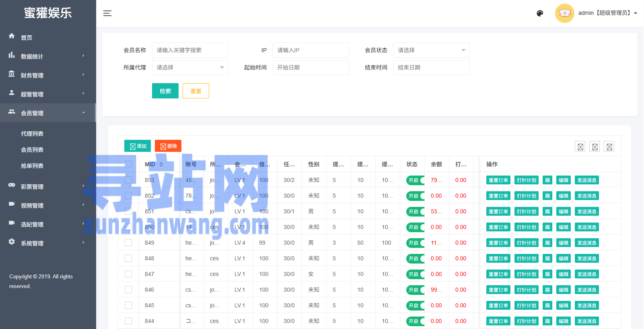This screenshot has width=644, height=329.
Task: Click the home icon in sidebar
Action: click(12, 36)
